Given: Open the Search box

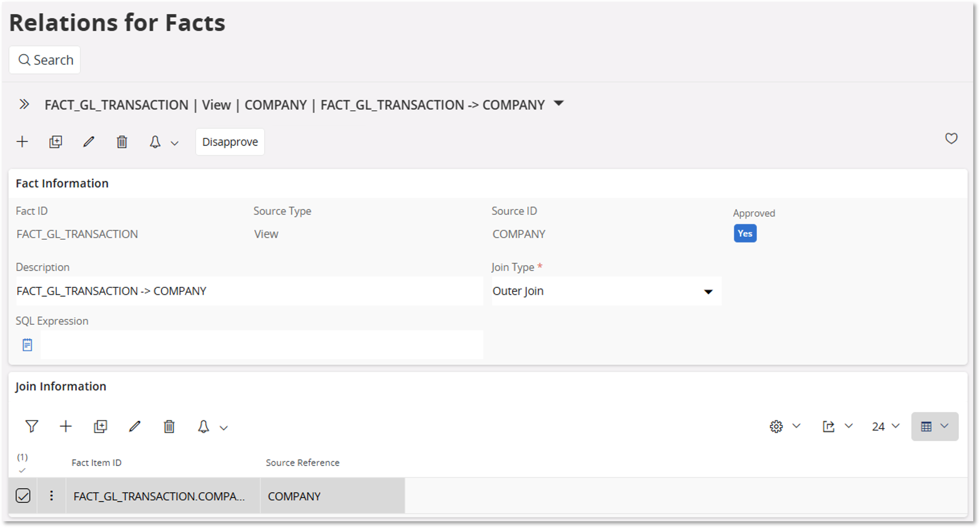Looking at the screenshot, I should pyautogui.click(x=45, y=60).
